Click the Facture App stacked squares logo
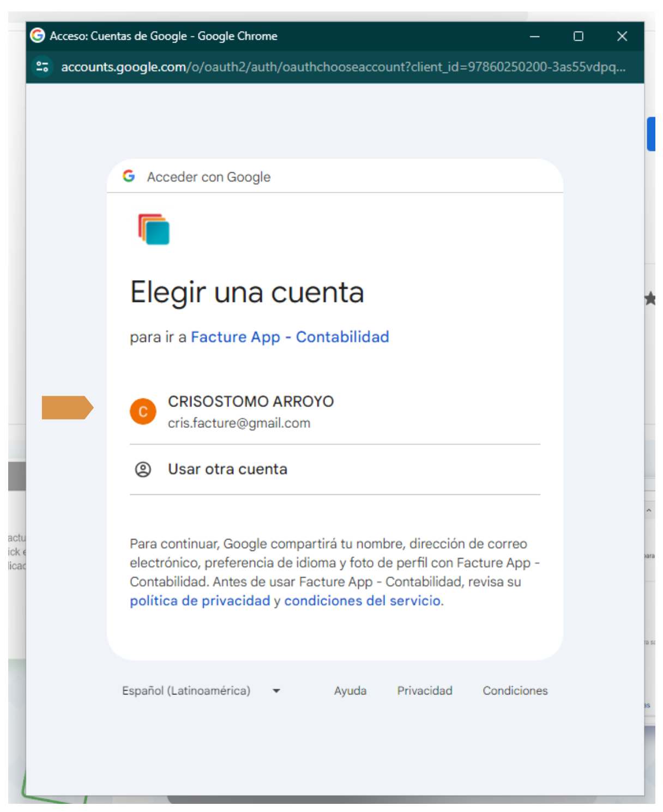This screenshot has width=663, height=812. coord(154,229)
